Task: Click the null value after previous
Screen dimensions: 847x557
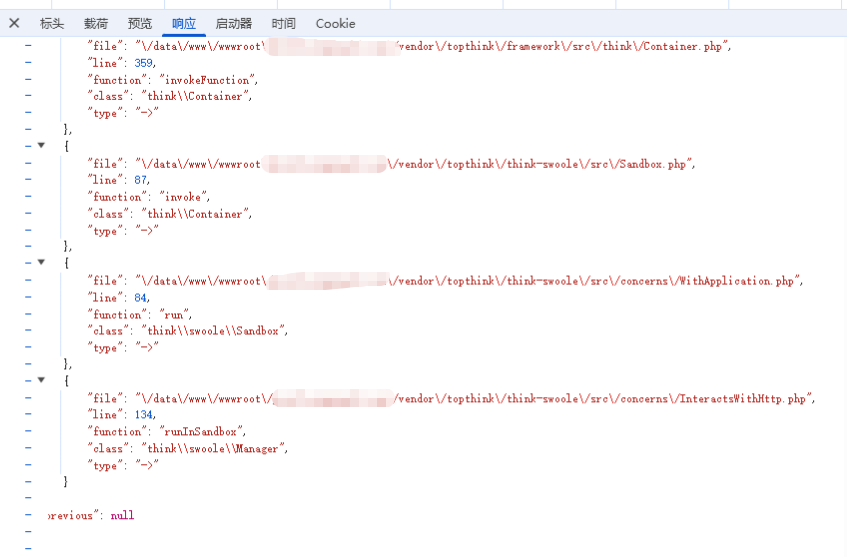Action: coord(122,515)
